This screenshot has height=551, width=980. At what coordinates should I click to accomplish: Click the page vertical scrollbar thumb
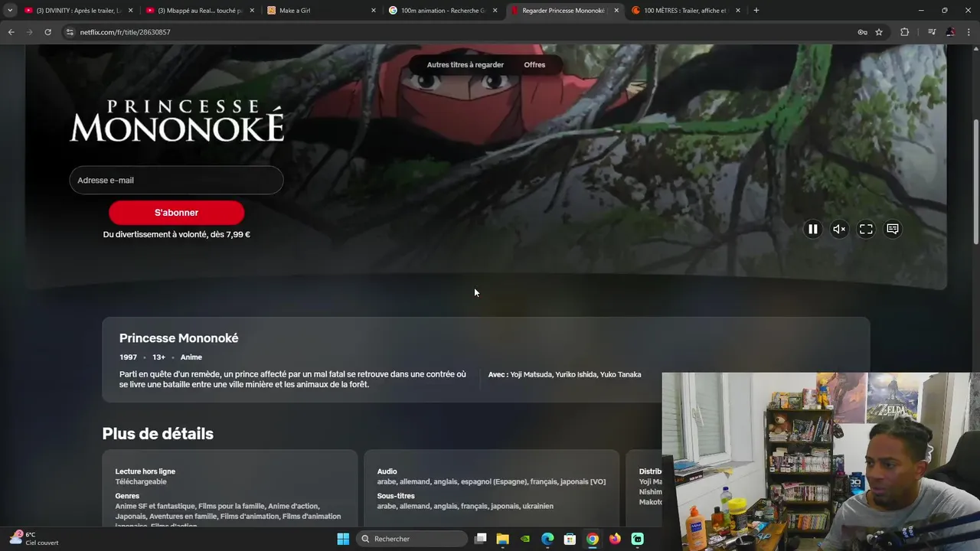coord(975,181)
